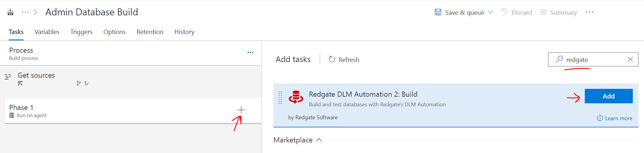This screenshot has height=153, width=644.
Task: Open the top-right more actions ellipsis
Action: 590,12
